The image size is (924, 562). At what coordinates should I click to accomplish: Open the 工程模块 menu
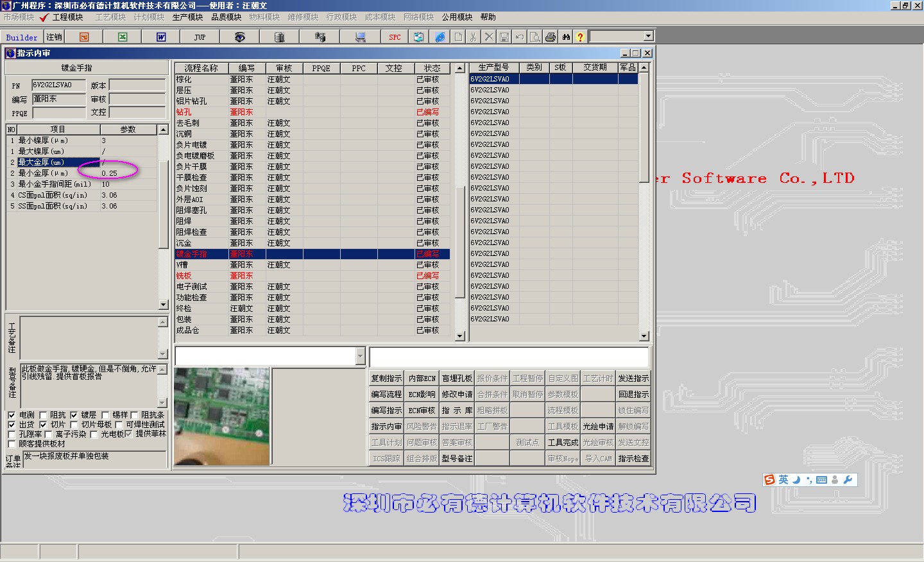tap(67, 17)
